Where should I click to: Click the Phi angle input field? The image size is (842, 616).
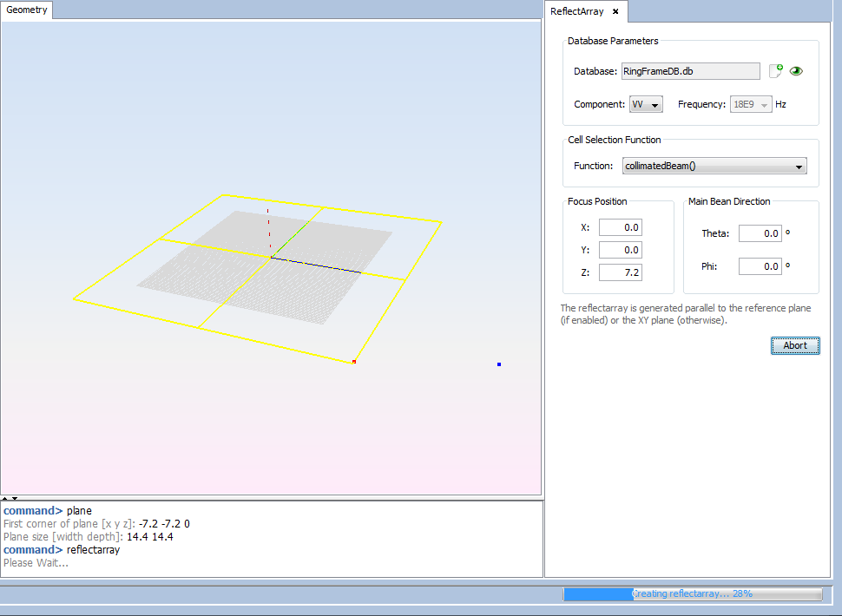pos(760,266)
